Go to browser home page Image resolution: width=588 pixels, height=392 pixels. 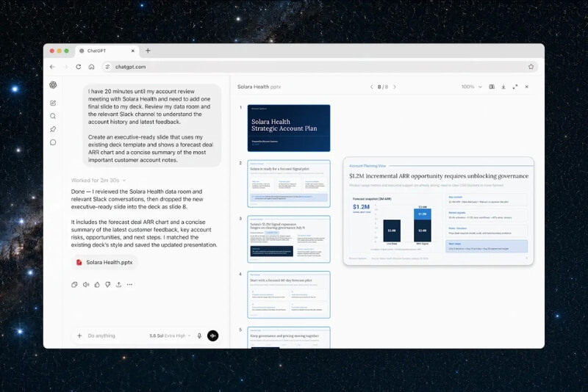click(x=91, y=67)
